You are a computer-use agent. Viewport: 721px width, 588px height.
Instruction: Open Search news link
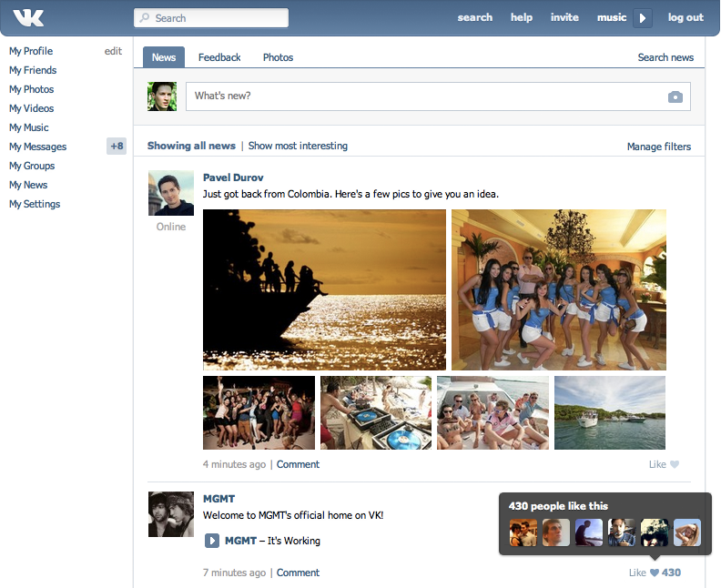coord(665,57)
